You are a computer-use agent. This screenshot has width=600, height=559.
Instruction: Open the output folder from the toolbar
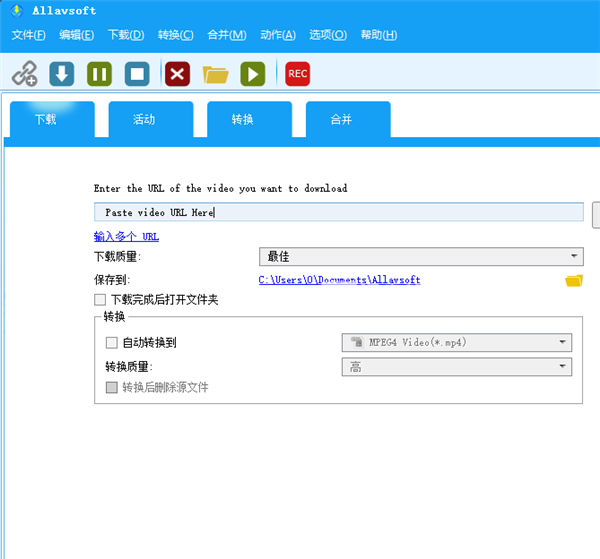215,73
